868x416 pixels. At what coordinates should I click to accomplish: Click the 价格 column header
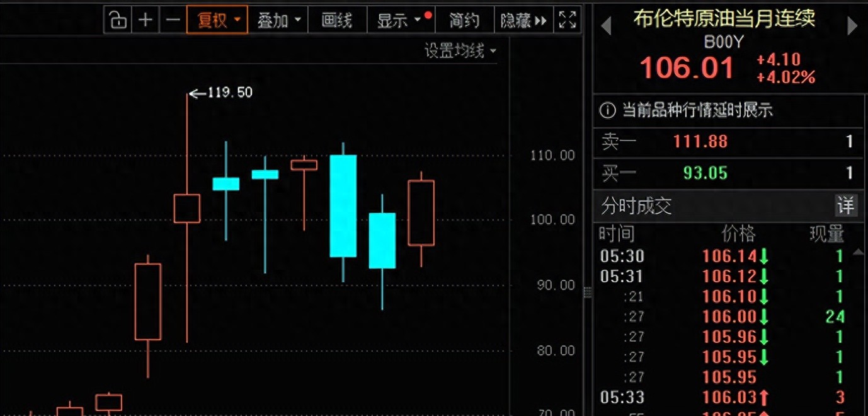coord(738,234)
